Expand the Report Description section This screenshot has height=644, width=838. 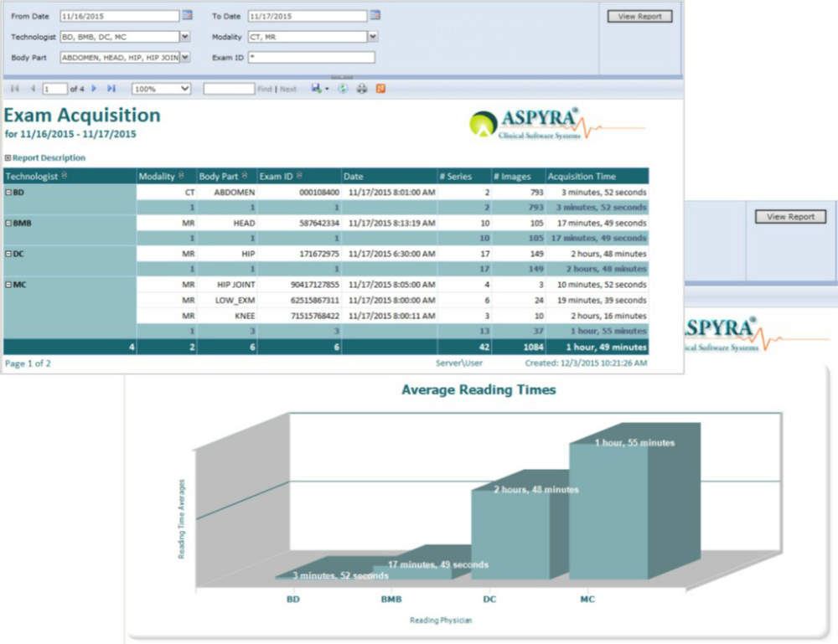click(x=8, y=157)
